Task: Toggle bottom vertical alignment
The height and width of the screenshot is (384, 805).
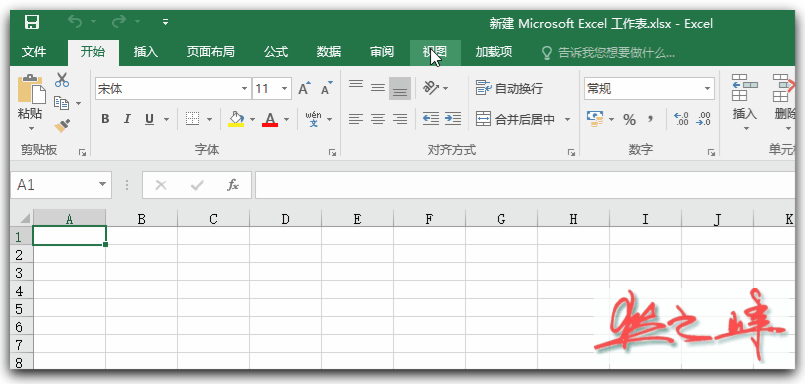Action: point(400,88)
